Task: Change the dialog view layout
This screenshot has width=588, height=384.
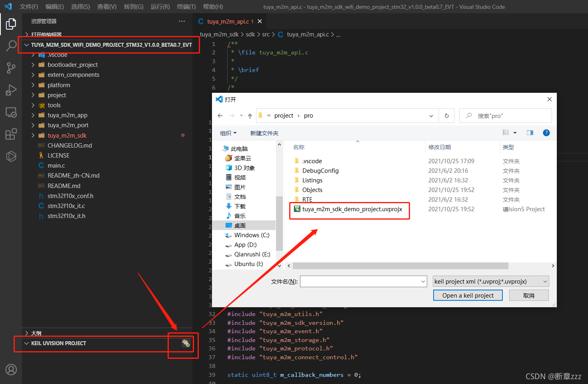Action: [x=506, y=133]
